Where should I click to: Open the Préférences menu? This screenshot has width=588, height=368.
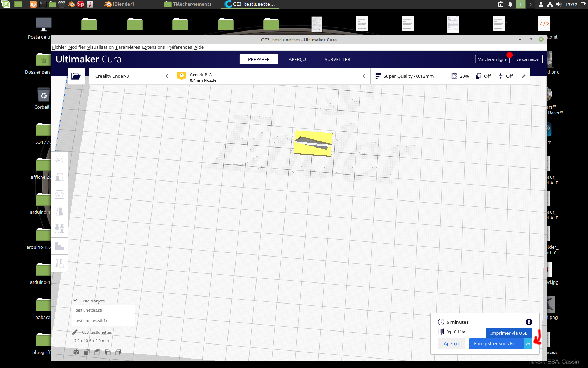click(x=180, y=47)
